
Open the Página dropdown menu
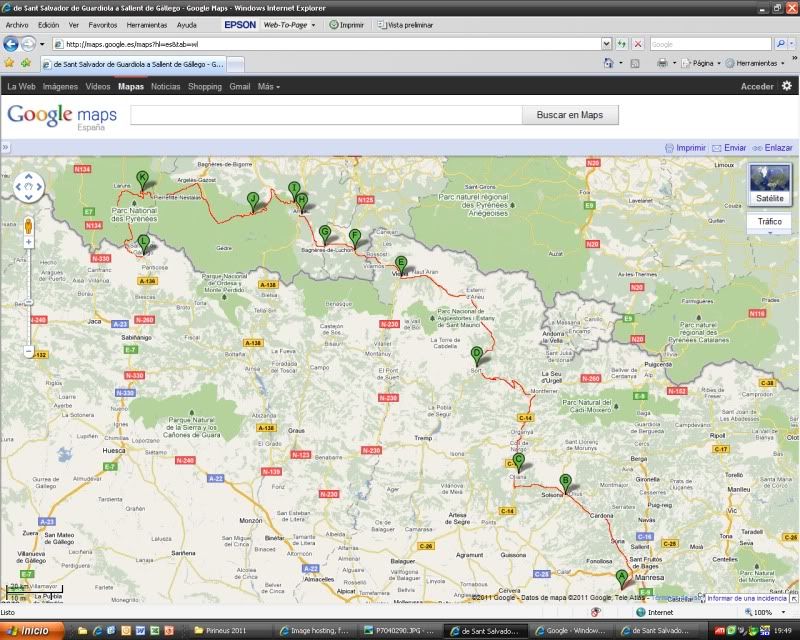pyautogui.click(x=701, y=63)
